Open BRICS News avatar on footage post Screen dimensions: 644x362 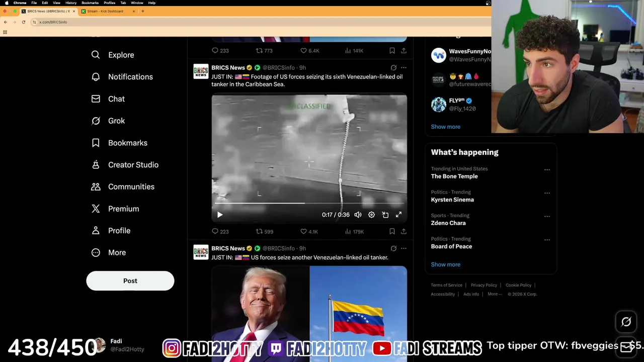201,71
